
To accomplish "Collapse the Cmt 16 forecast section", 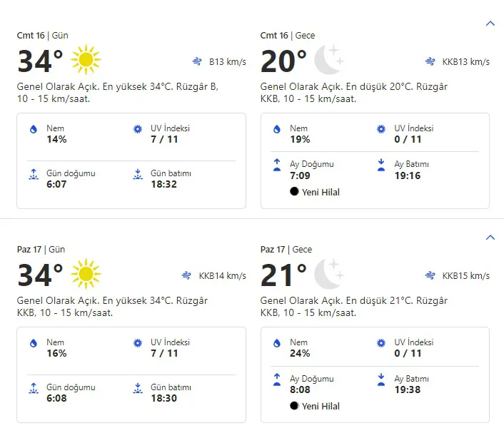I will click(490, 24).
